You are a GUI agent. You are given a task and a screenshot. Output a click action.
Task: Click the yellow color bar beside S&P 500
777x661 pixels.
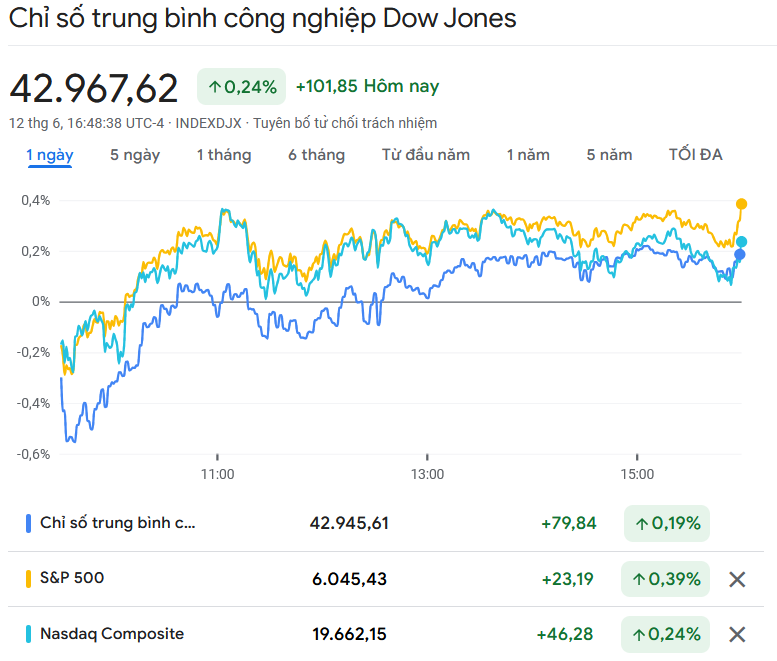coord(28,578)
